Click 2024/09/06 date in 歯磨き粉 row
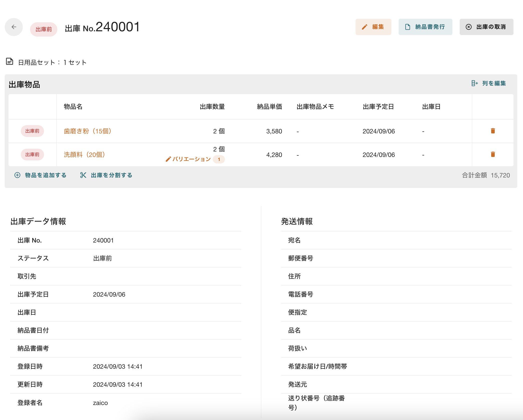This screenshot has width=523, height=420. click(379, 131)
